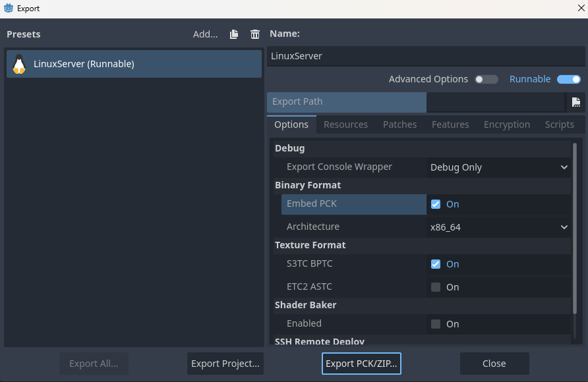The image size is (588, 382).
Task: Click the Export Project button
Action: pyautogui.click(x=225, y=364)
